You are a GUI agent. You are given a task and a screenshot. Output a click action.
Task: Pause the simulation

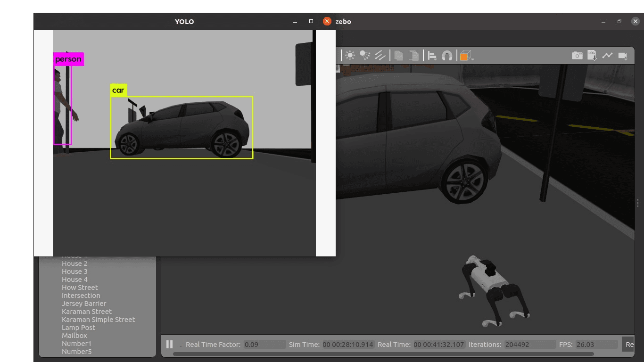pyautogui.click(x=170, y=344)
